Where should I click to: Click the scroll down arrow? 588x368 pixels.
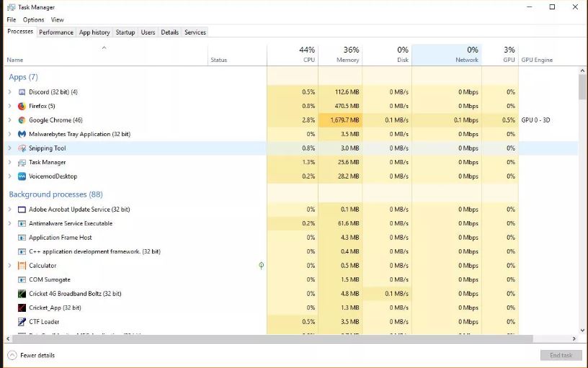click(582, 331)
